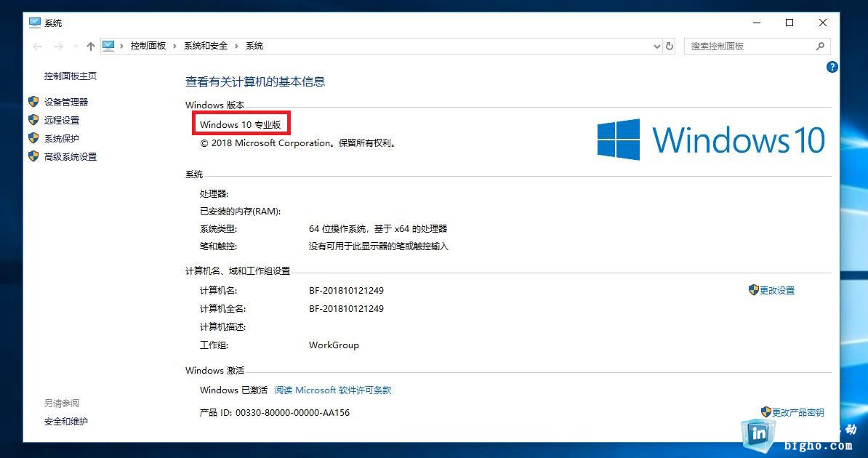Viewport: 868px width, 458px height.
Task: Open 远程设置 from sidebar
Action: [x=62, y=120]
